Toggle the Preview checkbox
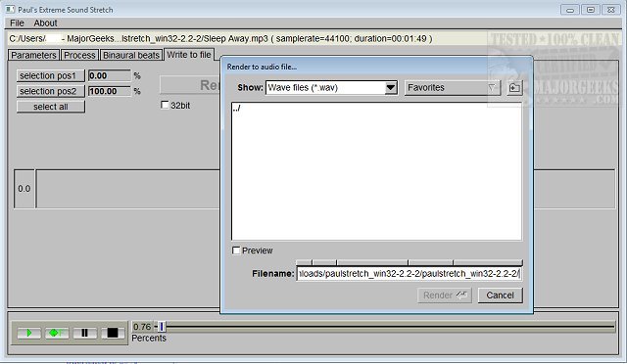 tap(236, 250)
